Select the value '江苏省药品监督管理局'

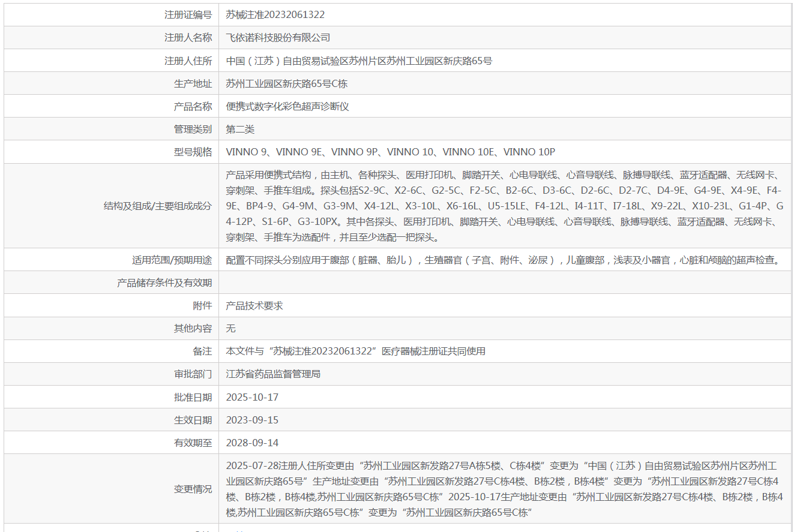(273, 374)
